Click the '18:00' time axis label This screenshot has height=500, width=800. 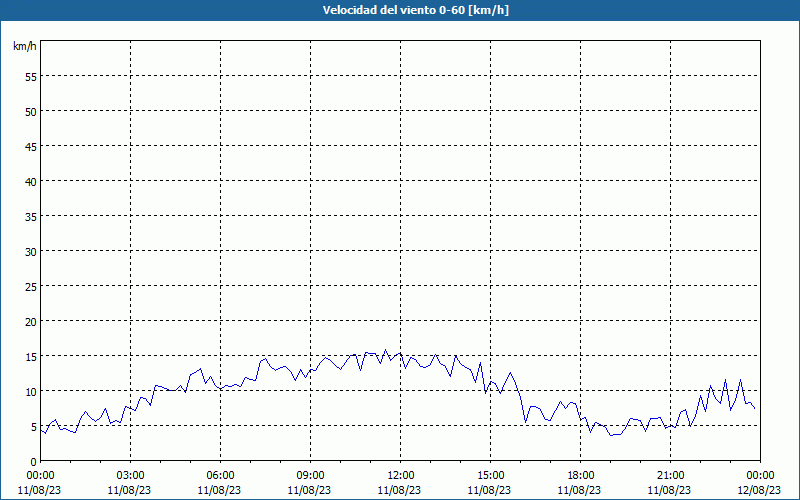coord(580,476)
